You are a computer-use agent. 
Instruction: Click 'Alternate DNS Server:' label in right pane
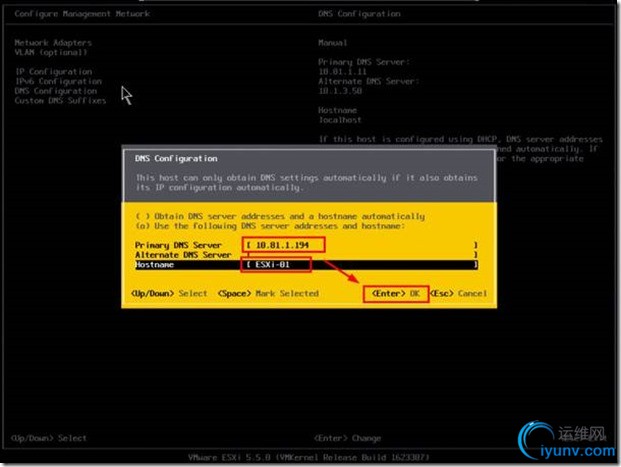(x=369, y=81)
